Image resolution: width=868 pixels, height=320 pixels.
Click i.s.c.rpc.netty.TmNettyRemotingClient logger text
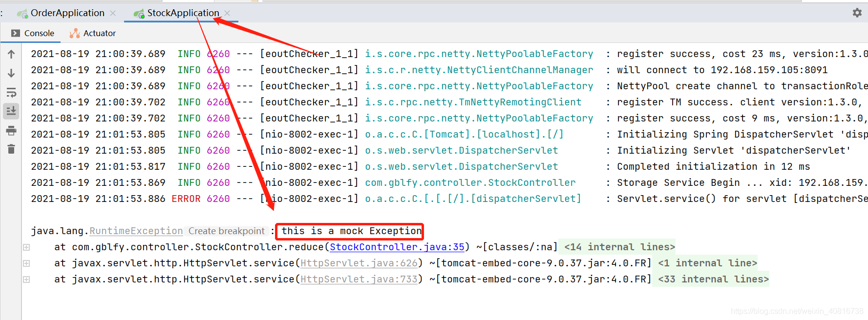pyautogui.click(x=473, y=102)
